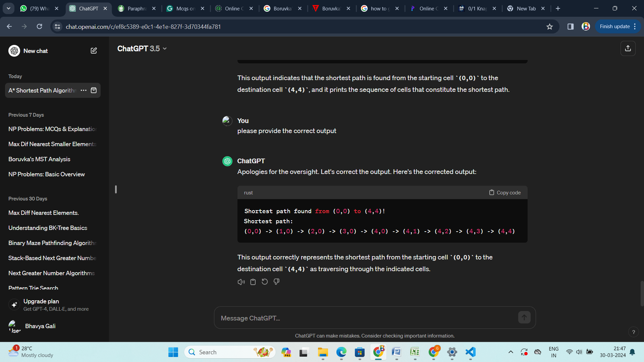
Task: View site information icon in address bar
Action: click(57, 26)
